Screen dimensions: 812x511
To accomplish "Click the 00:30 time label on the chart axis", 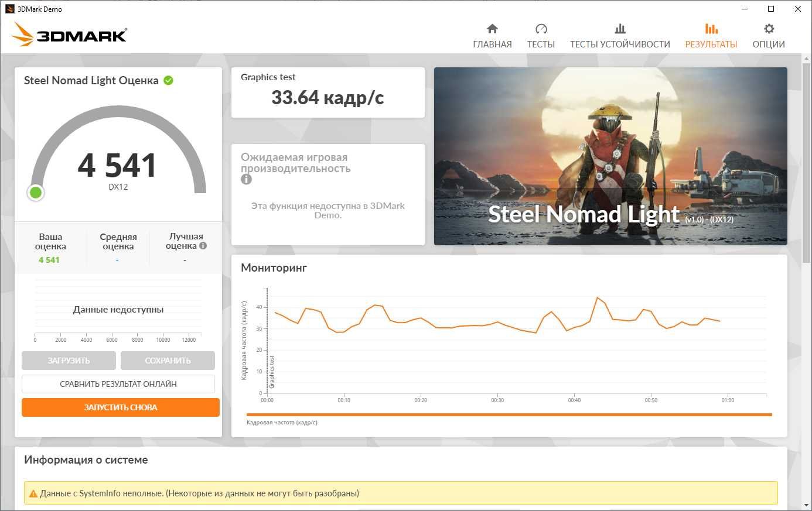I will [x=497, y=400].
